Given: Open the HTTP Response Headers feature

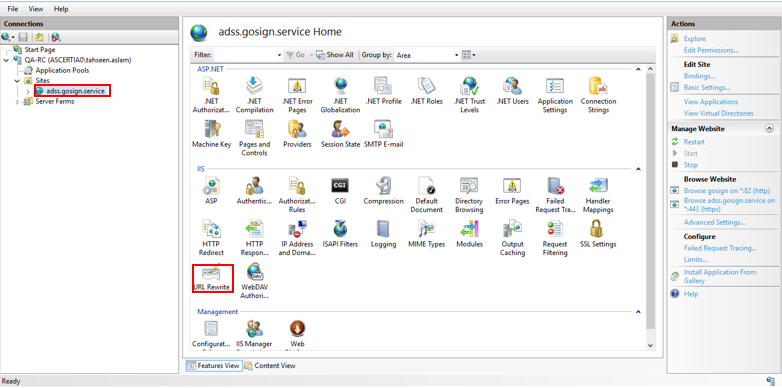Looking at the screenshot, I should (254, 238).
